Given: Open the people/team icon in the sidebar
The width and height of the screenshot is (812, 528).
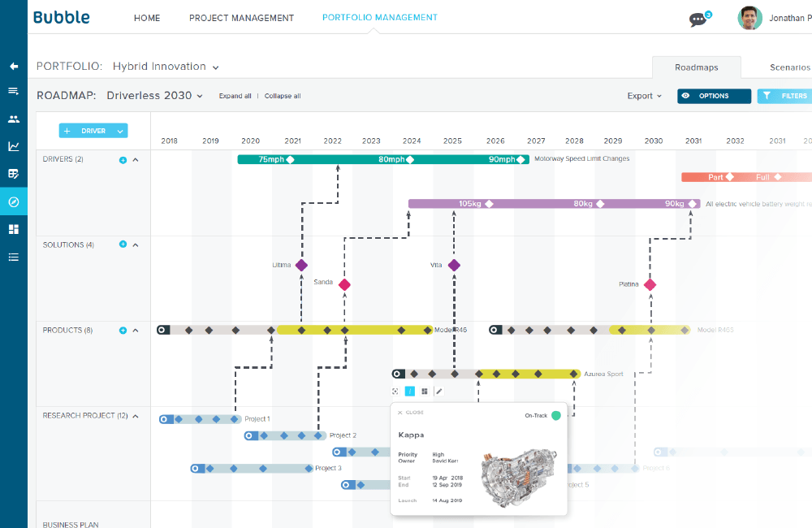Looking at the screenshot, I should 14,119.
